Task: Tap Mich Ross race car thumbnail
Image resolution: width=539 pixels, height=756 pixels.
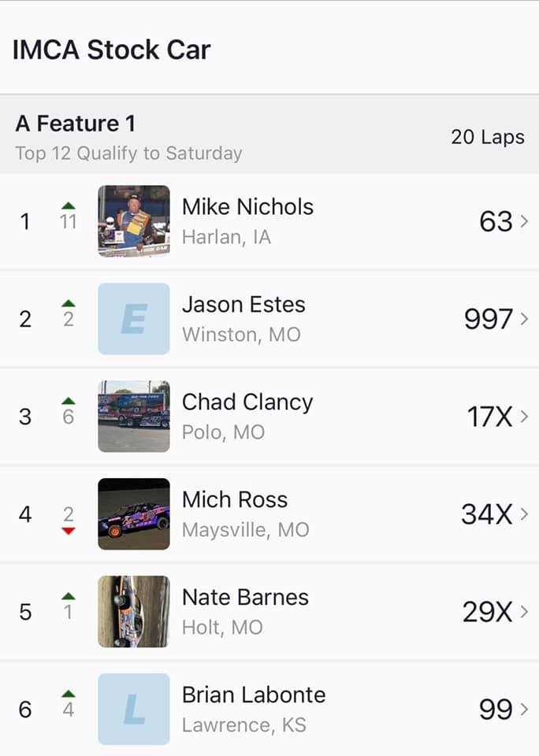Action: pyautogui.click(x=133, y=514)
